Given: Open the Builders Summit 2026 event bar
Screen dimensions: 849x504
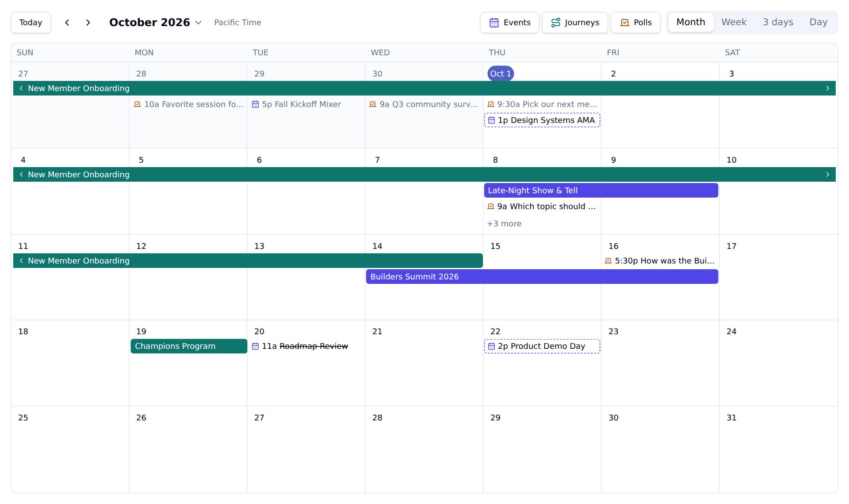Looking at the screenshot, I should tap(542, 277).
